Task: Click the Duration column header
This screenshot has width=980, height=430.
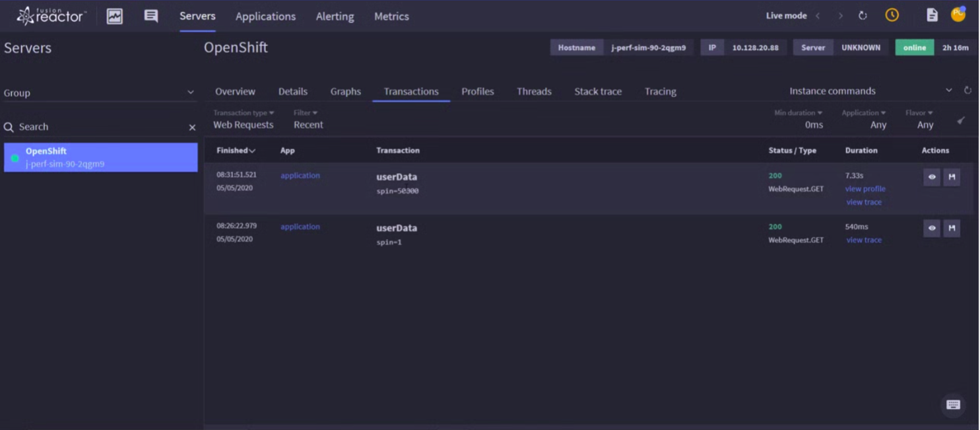Action: tap(861, 151)
